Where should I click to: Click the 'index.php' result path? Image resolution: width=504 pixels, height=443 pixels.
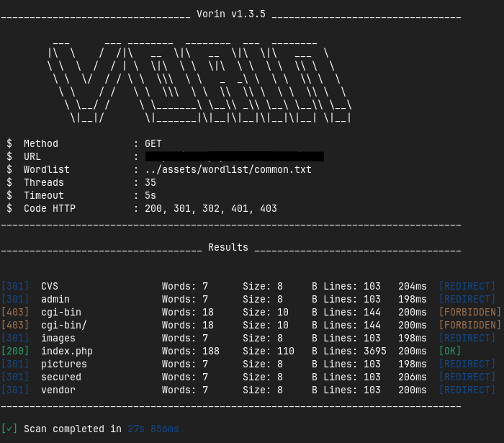(67, 351)
